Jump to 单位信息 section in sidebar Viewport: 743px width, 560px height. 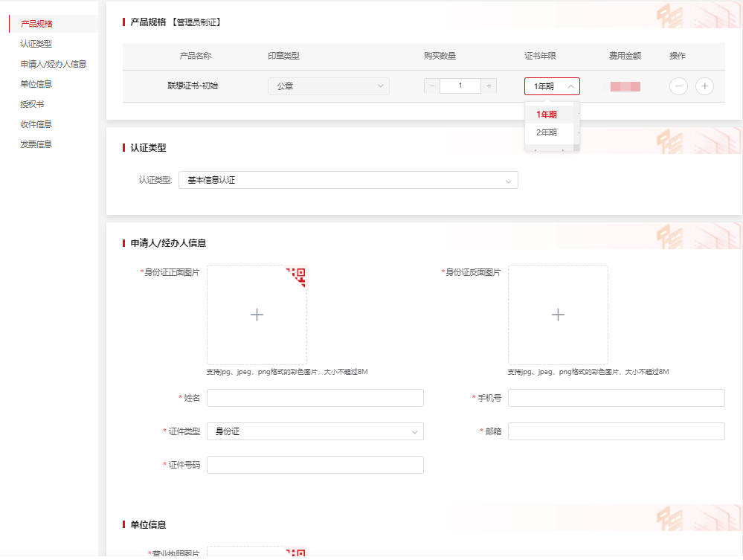click(x=36, y=84)
